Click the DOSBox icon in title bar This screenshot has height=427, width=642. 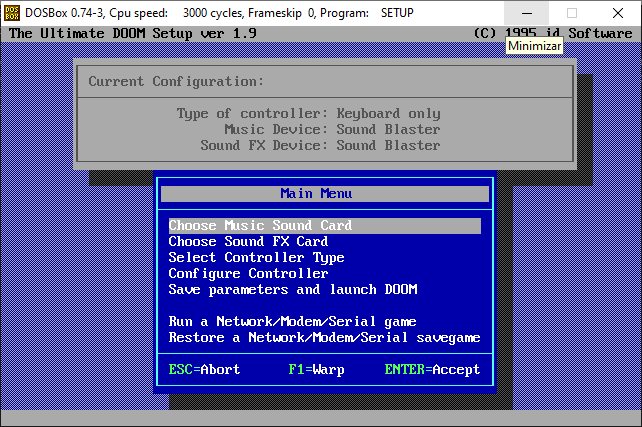[x=12, y=13]
